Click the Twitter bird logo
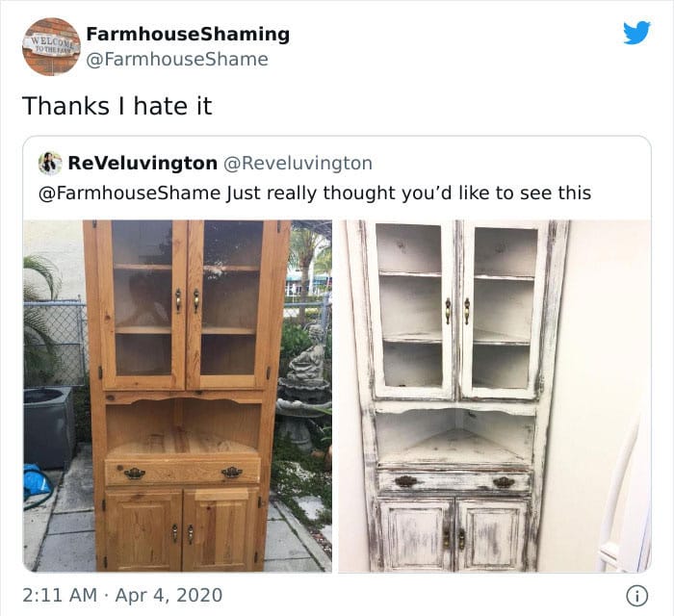The image size is (674, 616). (x=636, y=33)
